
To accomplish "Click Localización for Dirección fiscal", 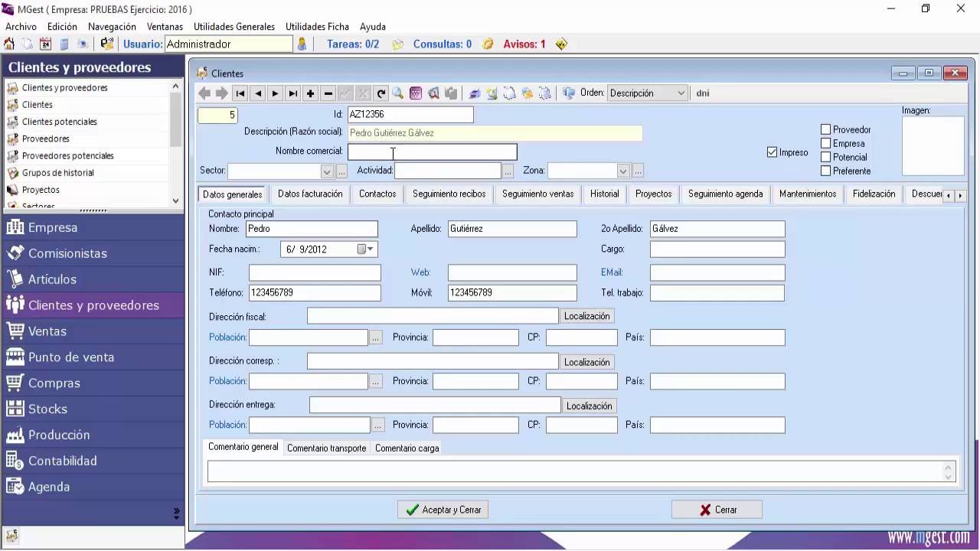I will coord(587,316).
